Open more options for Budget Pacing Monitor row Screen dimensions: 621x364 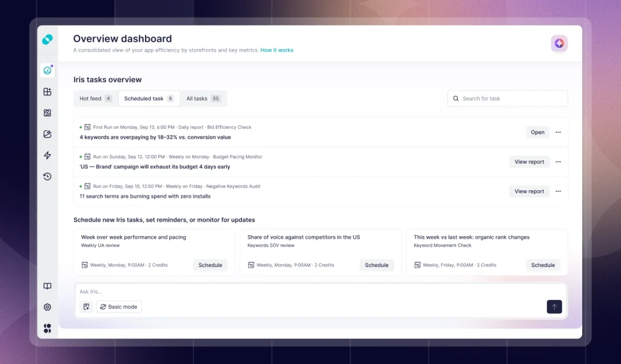click(x=558, y=162)
